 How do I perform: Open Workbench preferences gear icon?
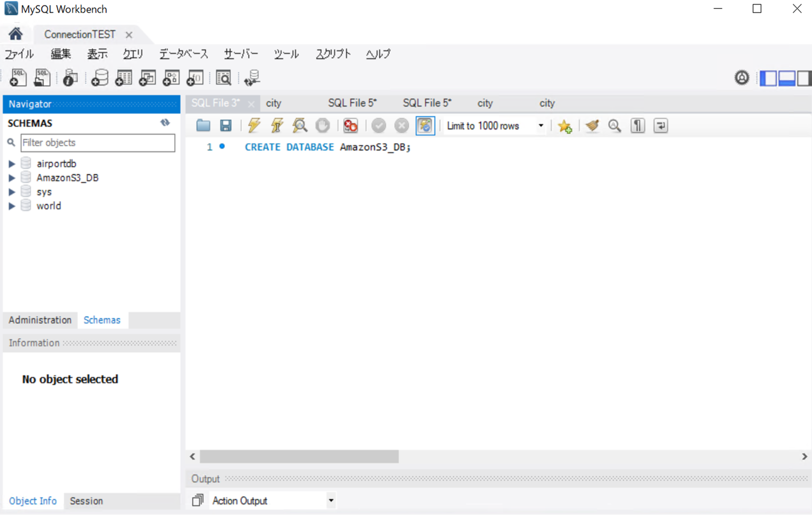[x=742, y=78]
